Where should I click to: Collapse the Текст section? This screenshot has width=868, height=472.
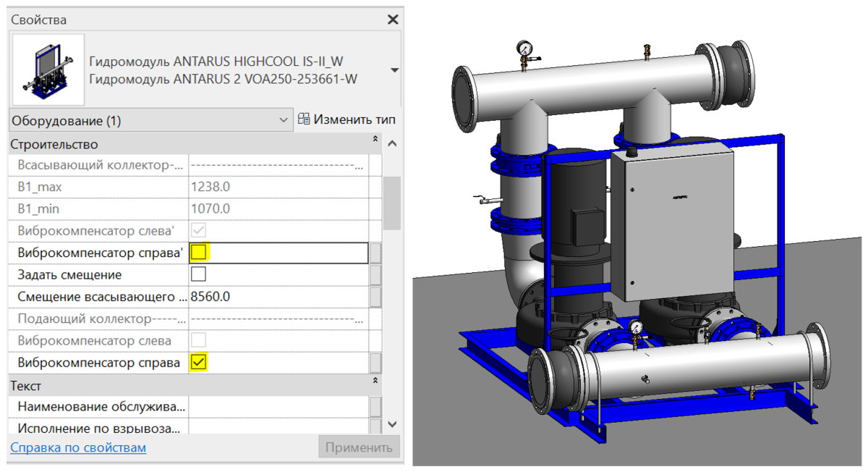click(x=375, y=380)
